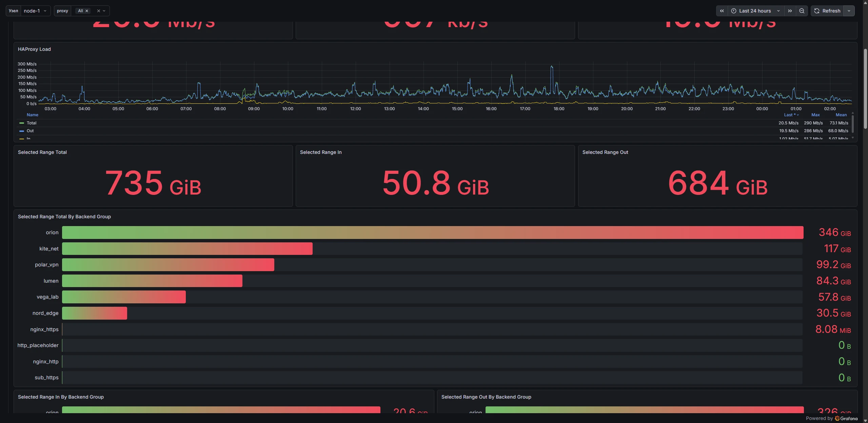Click the 346 GiB orion value

tap(835, 233)
